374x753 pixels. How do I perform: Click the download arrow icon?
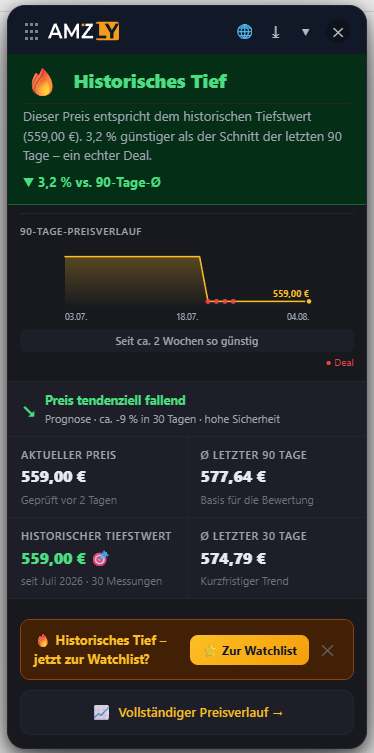(x=276, y=32)
